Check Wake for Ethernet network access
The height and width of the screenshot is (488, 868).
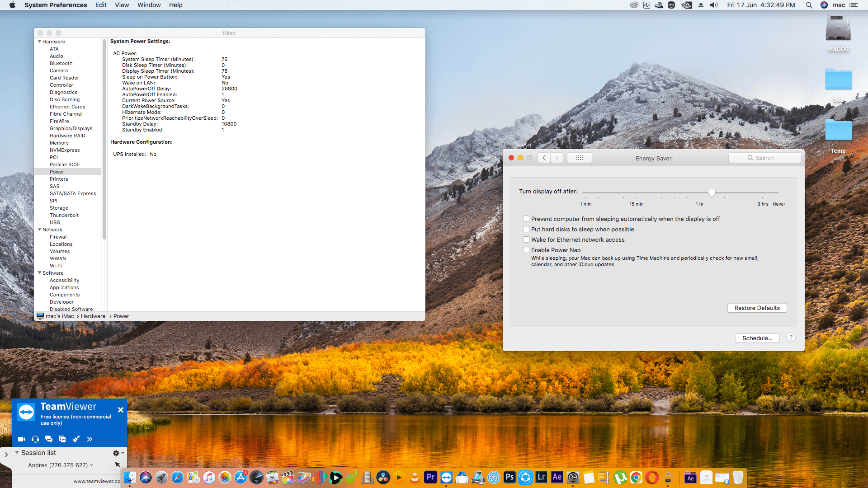(526, 239)
